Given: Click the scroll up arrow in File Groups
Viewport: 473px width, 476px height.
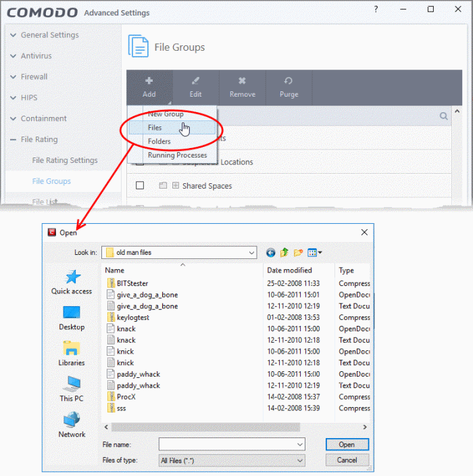Looking at the screenshot, I should (x=457, y=112).
